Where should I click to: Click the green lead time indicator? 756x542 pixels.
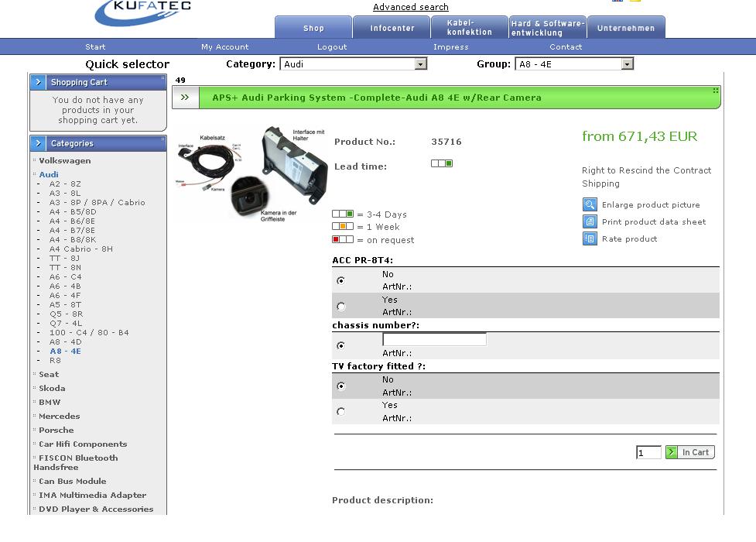point(442,163)
